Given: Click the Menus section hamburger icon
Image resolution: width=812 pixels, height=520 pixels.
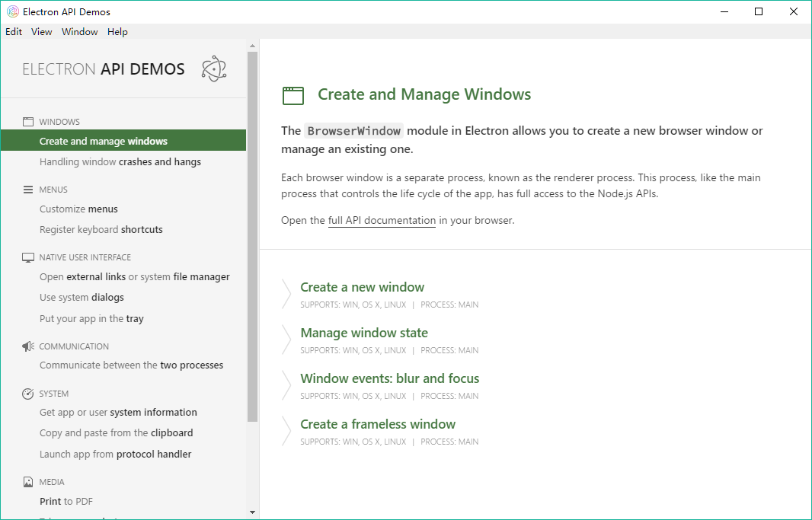Looking at the screenshot, I should click(28, 190).
